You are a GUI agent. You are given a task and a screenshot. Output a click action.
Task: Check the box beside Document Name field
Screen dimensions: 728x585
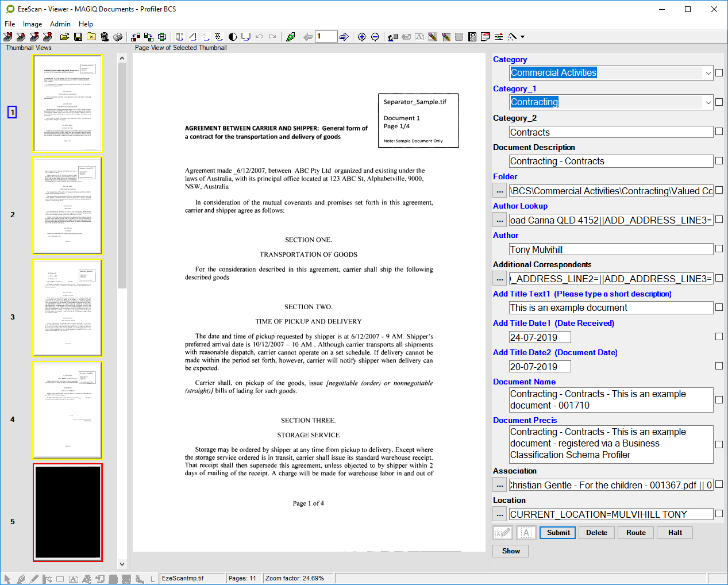[719, 399]
